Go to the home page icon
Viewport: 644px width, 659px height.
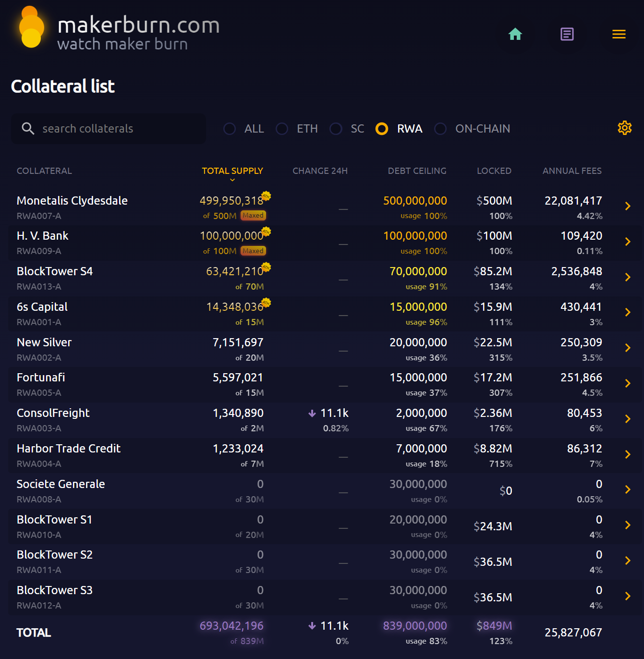click(515, 34)
